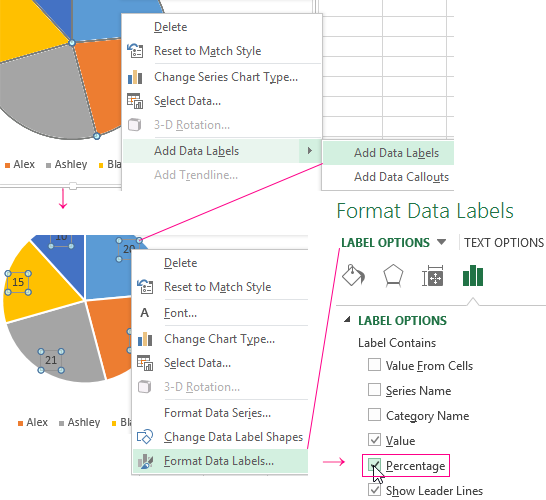Image resolution: width=546 pixels, height=500 pixels.
Task: Choose Reset to Match Style in lower menu
Action: pyautogui.click(x=218, y=287)
